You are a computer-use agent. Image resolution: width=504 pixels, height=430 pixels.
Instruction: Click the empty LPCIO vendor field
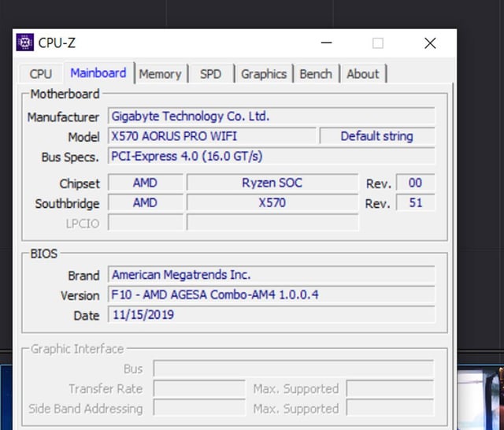pos(146,222)
